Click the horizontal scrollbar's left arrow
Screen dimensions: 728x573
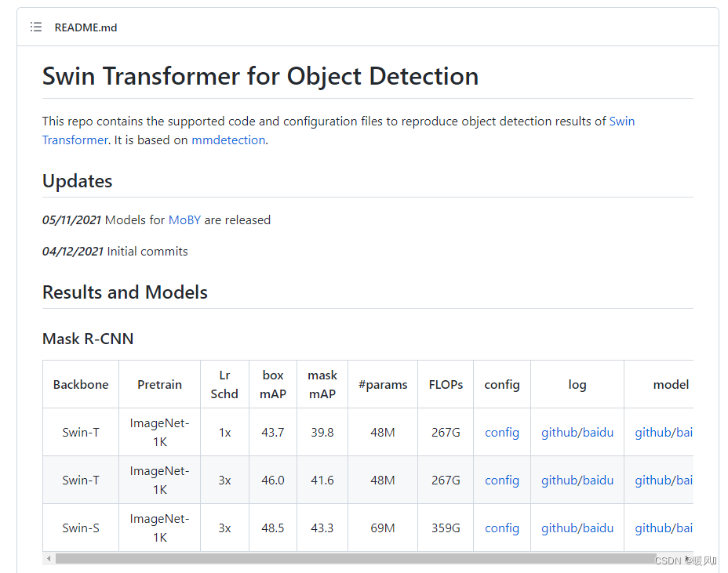pyautogui.click(x=49, y=559)
